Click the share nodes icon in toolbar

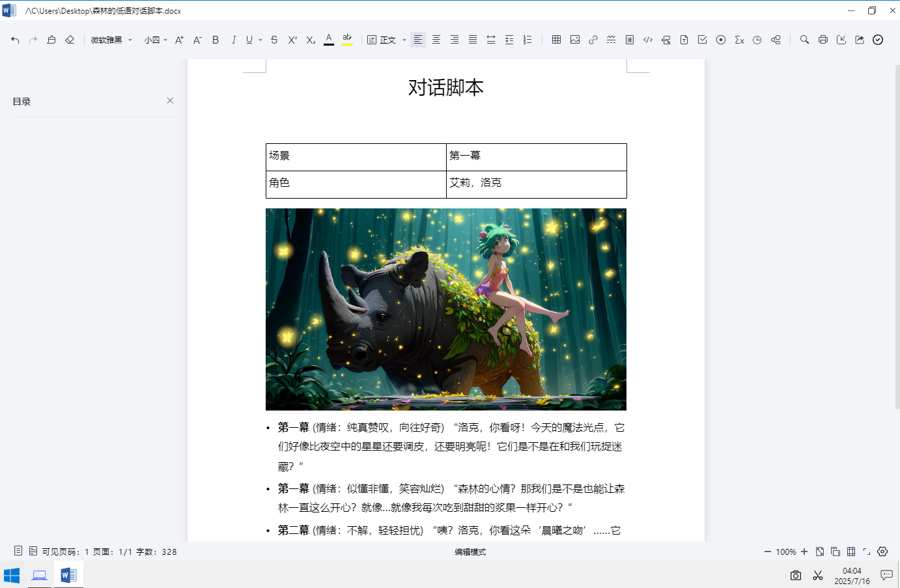pos(775,40)
